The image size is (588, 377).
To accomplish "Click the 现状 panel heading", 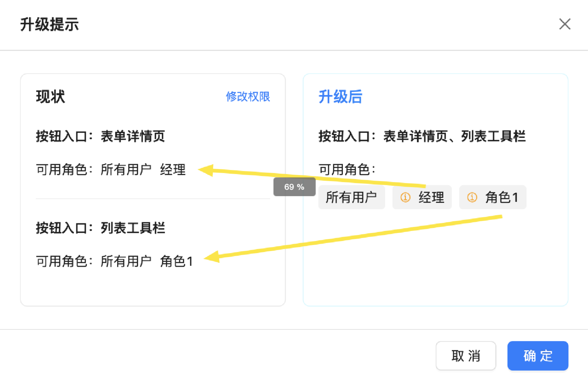I will coord(50,96).
